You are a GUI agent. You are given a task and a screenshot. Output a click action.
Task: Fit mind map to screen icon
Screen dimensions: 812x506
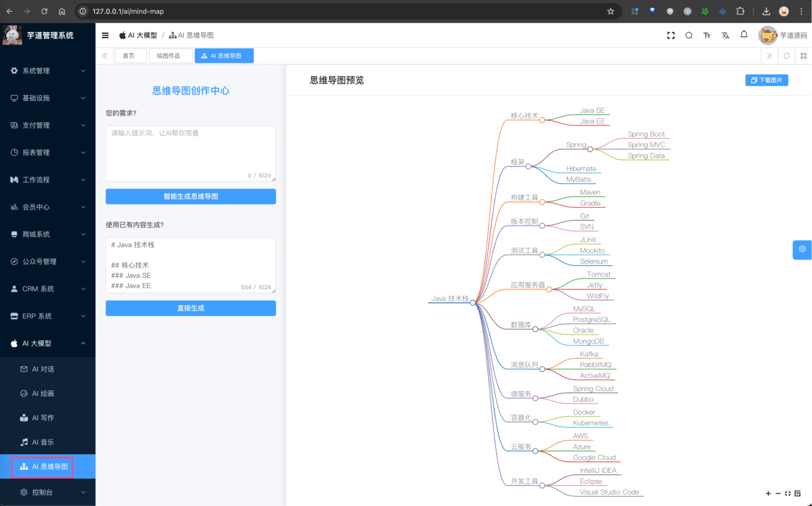(x=788, y=493)
